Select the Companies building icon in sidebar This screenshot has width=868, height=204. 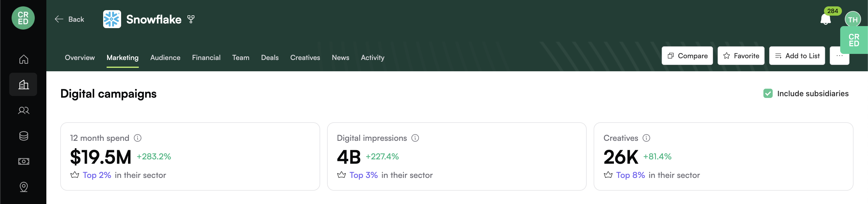23,85
